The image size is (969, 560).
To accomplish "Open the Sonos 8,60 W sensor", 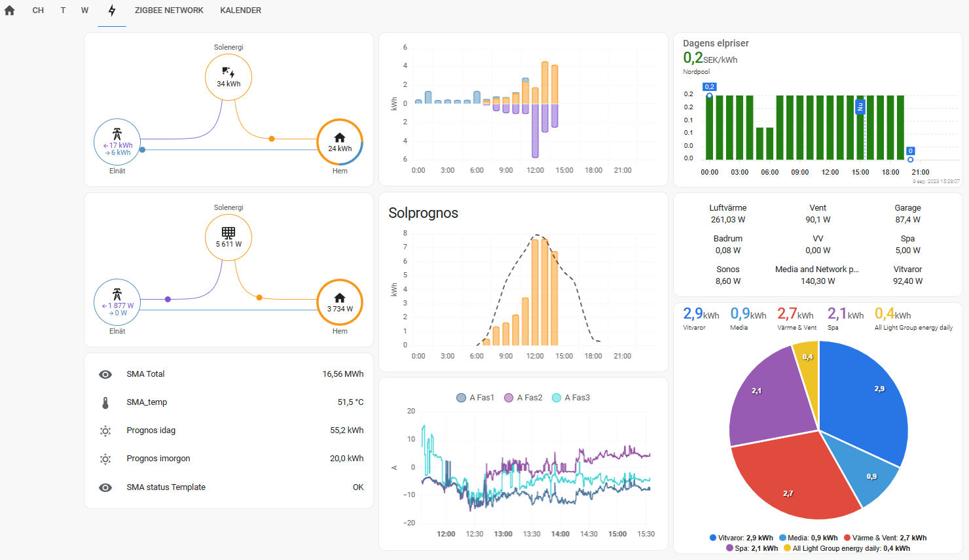I will coord(728,275).
